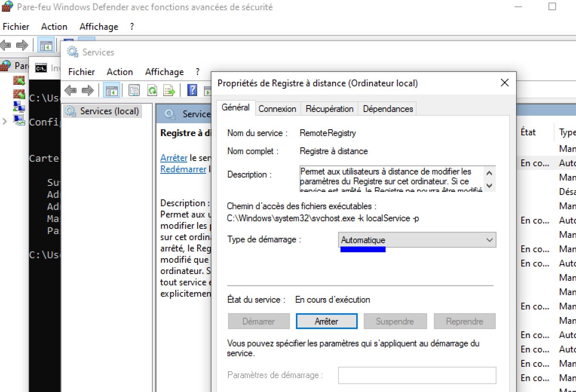This screenshot has height=392, width=576.
Task: Open the Dépendances tab
Action: point(388,109)
